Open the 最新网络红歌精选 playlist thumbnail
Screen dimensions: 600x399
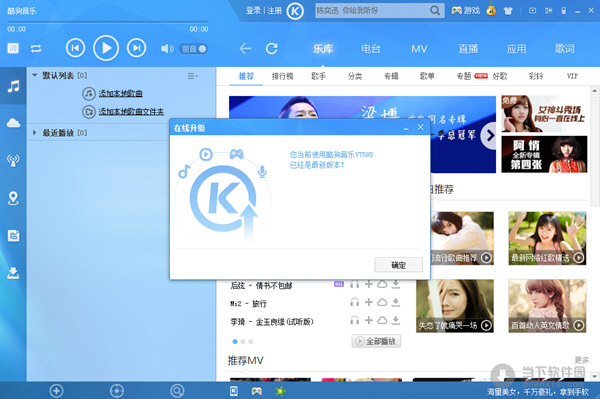point(547,238)
